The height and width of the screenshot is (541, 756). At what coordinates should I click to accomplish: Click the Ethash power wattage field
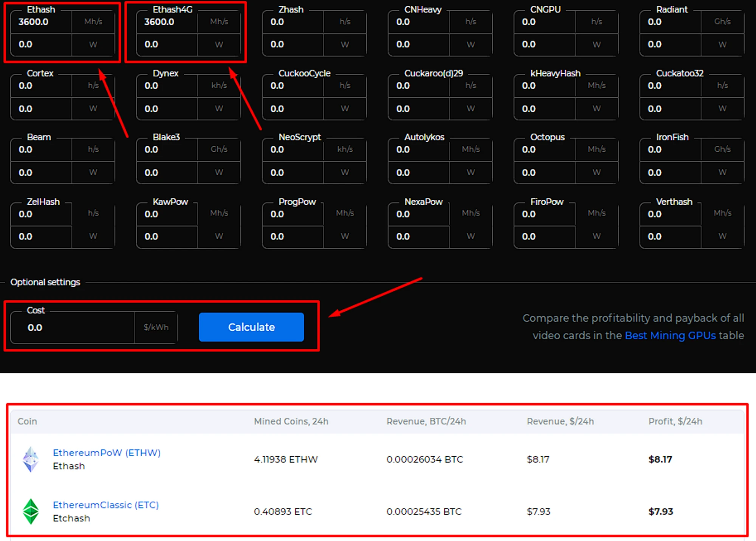pyautogui.click(x=42, y=45)
